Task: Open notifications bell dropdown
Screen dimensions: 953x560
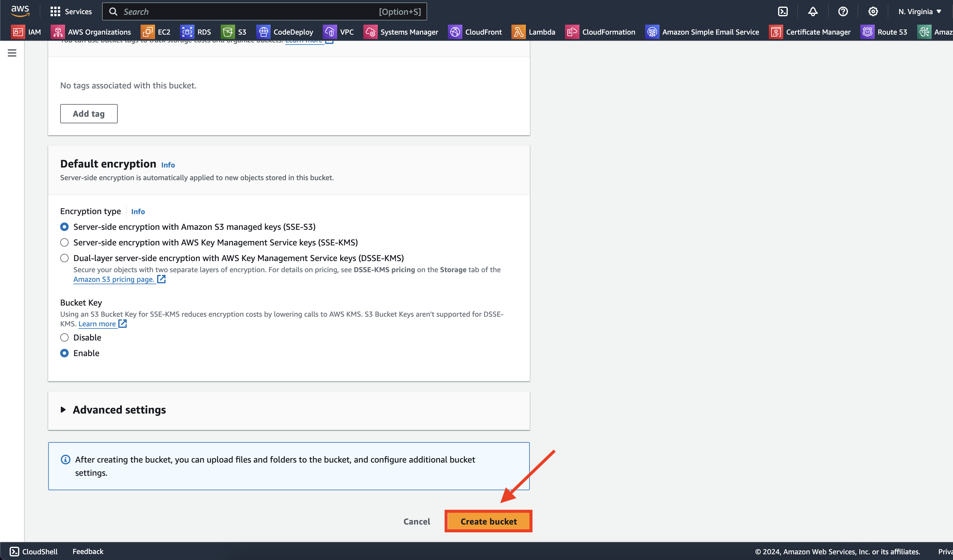Action: coord(813,11)
